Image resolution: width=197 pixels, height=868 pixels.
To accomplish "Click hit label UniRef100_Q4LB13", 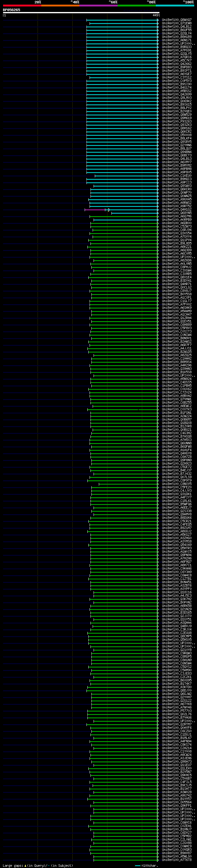I will pos(176,159).
